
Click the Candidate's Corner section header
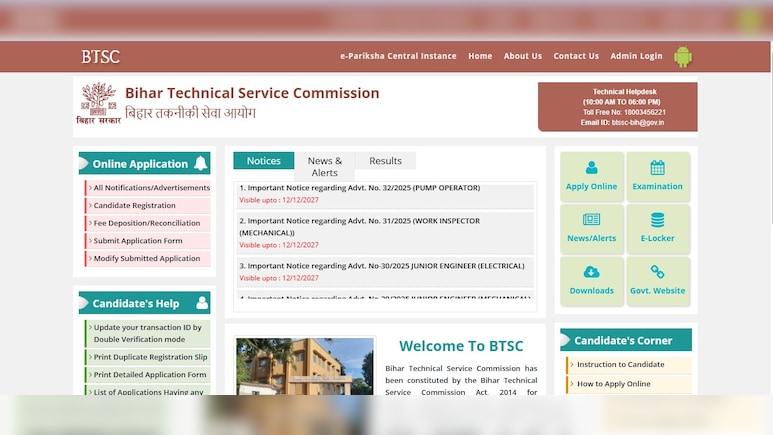pos(626,340)
